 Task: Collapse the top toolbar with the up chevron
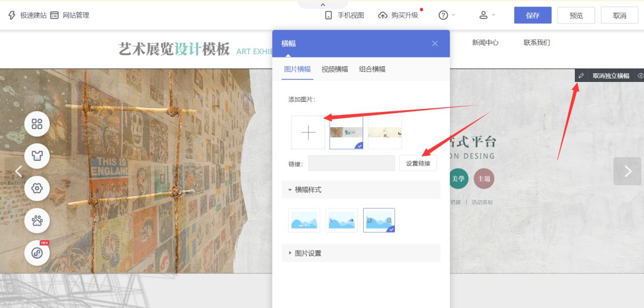tap(323, 5)
